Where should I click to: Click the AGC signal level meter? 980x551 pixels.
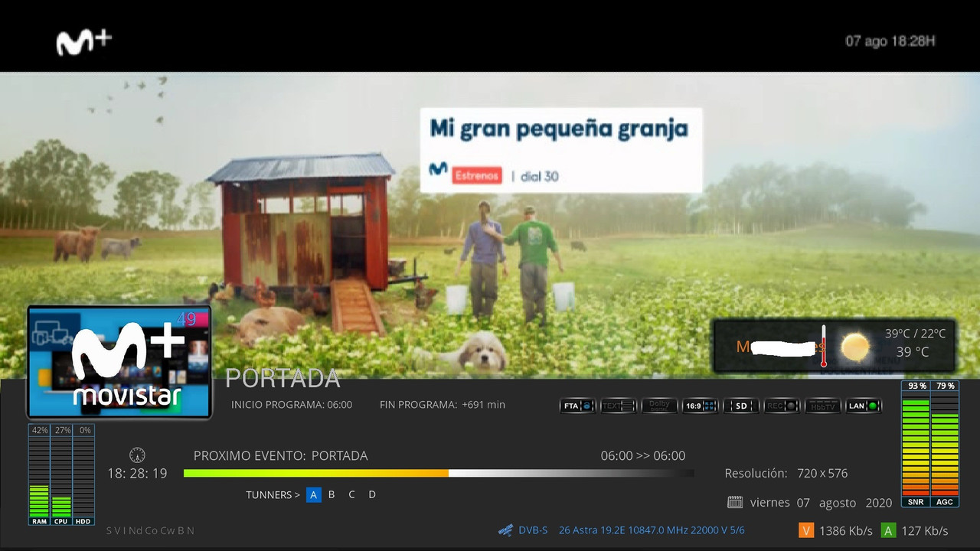point(945,444)
